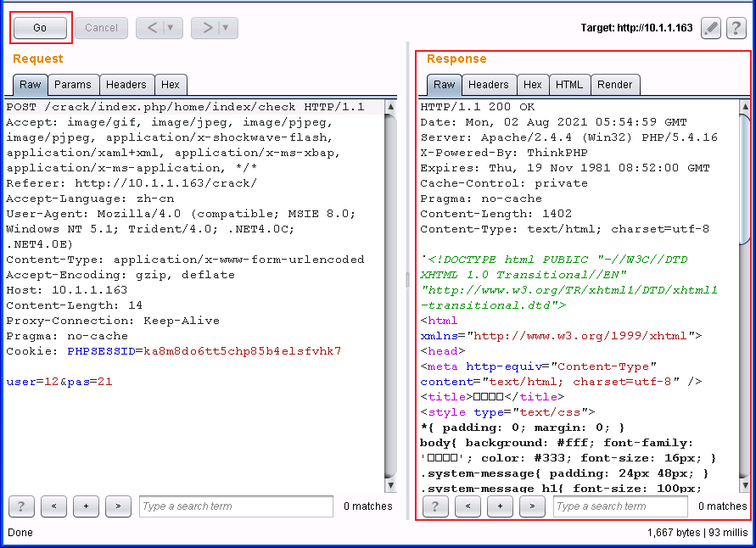Open the Response HTML tab
The image size is (756, 548).
pyautogui.click(x=569, y=85)
